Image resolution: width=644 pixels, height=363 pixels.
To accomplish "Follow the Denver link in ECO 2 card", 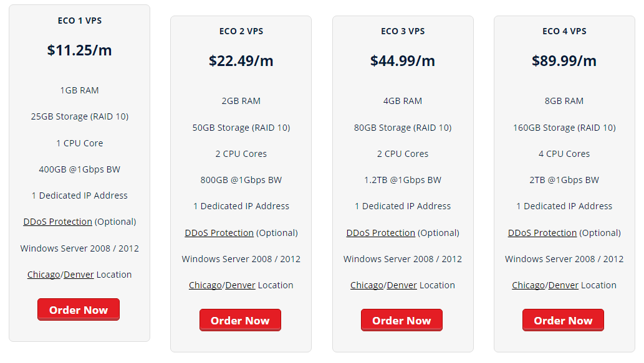I will point(240,285).
